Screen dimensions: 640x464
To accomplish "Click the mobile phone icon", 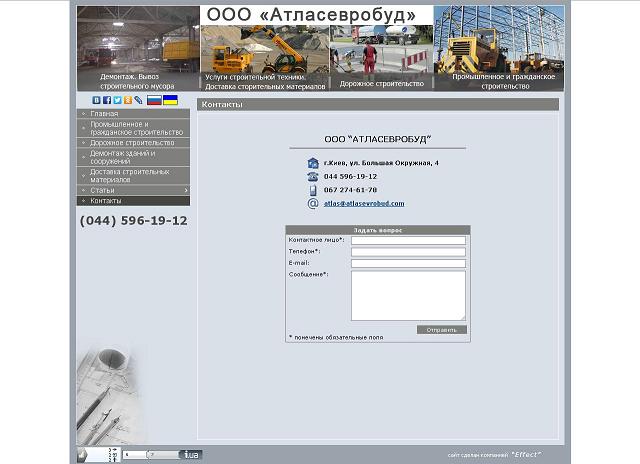I will coord(313,190).
